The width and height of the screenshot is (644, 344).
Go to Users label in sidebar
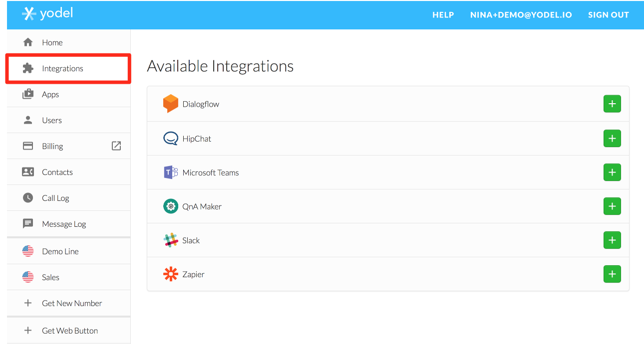click(x=52, y=120)
